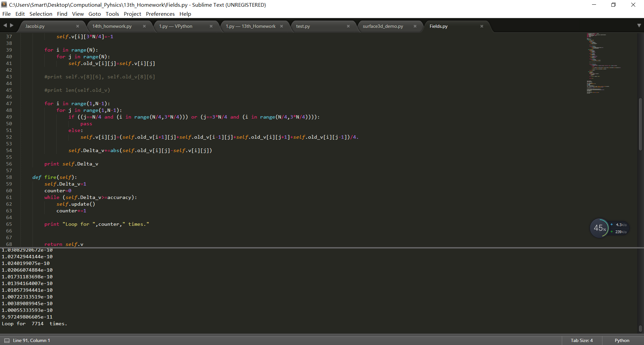Click line number 47 in gutter
This screenshot has height=345, width=644.
click(9, 103)
